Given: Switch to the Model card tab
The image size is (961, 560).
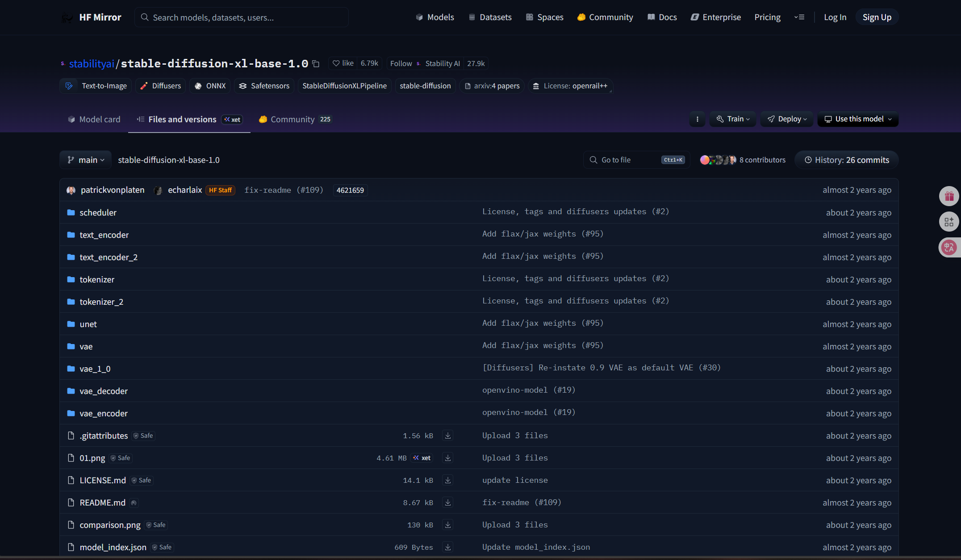Looking at the screenshot, I should point(94,119).
